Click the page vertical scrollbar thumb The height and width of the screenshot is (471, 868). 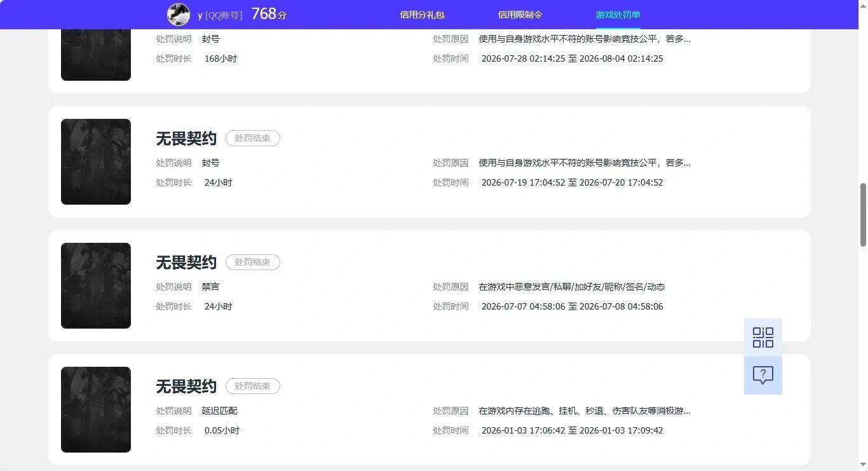[x=863, y=215]
